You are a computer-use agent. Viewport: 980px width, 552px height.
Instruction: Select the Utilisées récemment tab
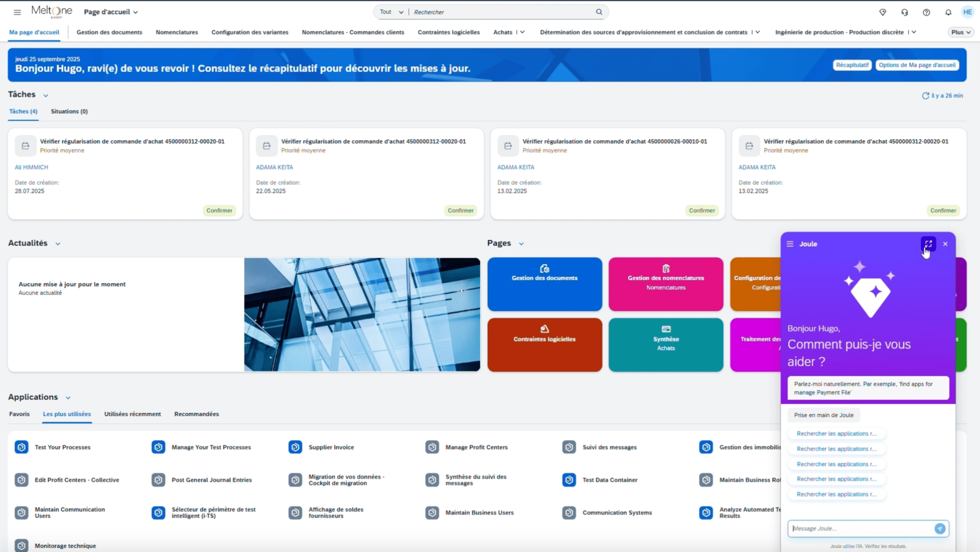tap(132, 414)
